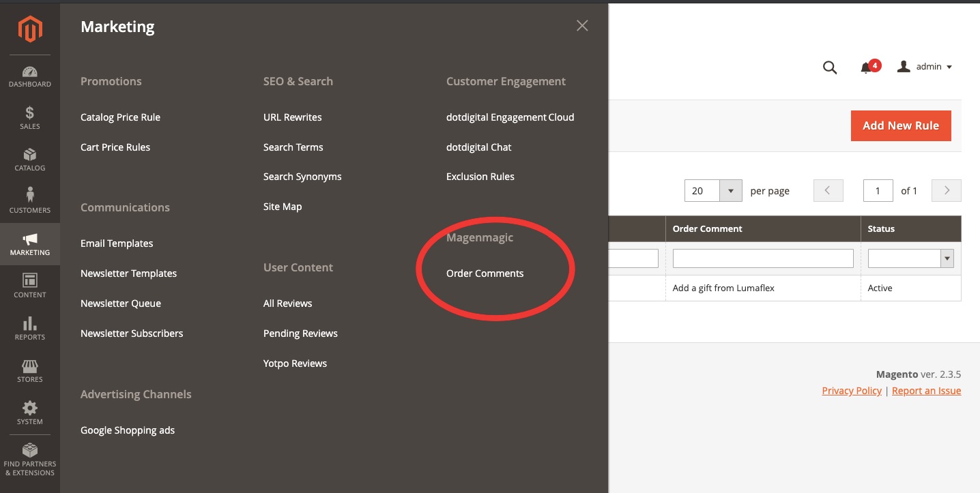The image size is (980, 493).
Task: Go to the previous page arrow
Action: coord(828,191)
